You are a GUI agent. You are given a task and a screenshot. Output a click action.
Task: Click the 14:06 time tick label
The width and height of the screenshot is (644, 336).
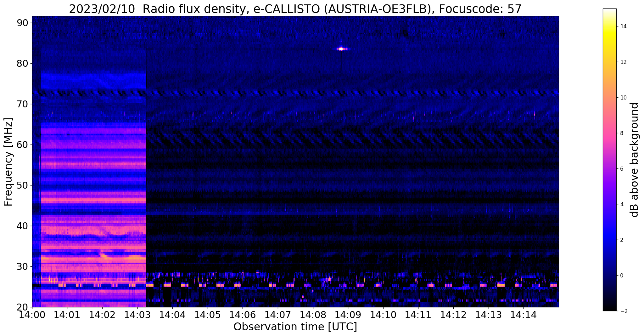pos(243,315)
